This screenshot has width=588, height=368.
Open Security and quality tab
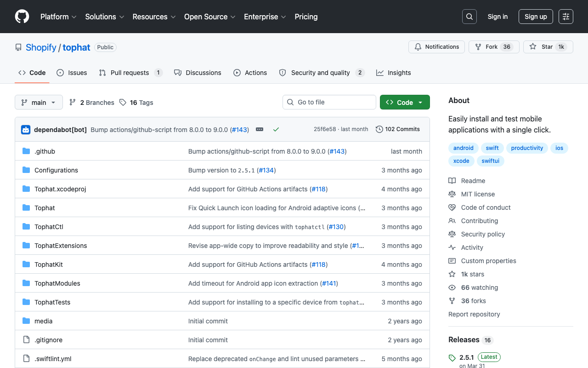click(x=322, y=73)
